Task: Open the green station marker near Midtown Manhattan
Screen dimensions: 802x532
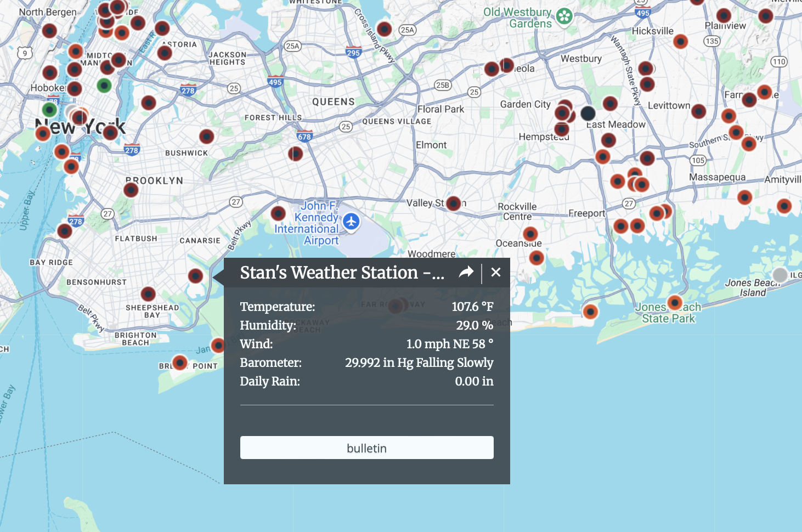Action: tap(104, 85)
